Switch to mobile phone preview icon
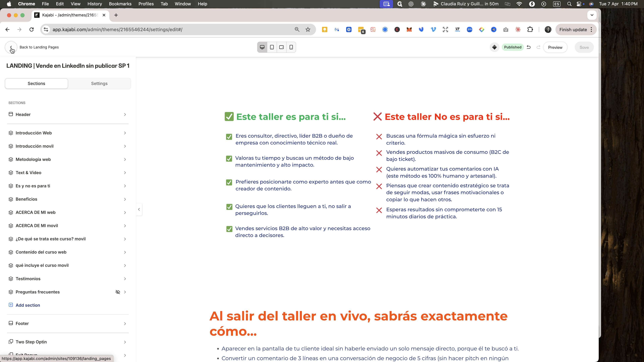 click(x=291, y=47)
